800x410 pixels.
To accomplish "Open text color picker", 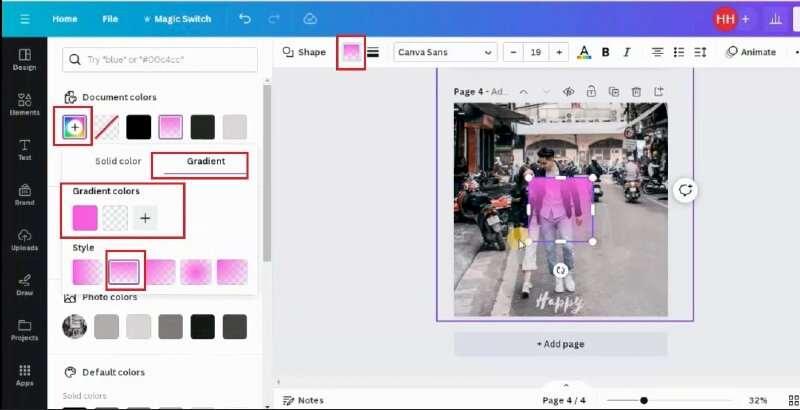I will [584, 52].
